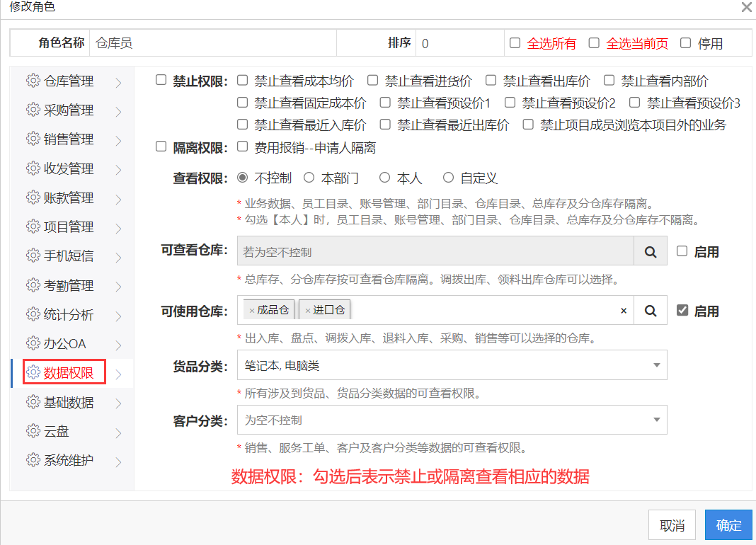This screenshot has width=756, height=545.
Task: Expand 销售管理 with its chevron
Action: (119, 141)
